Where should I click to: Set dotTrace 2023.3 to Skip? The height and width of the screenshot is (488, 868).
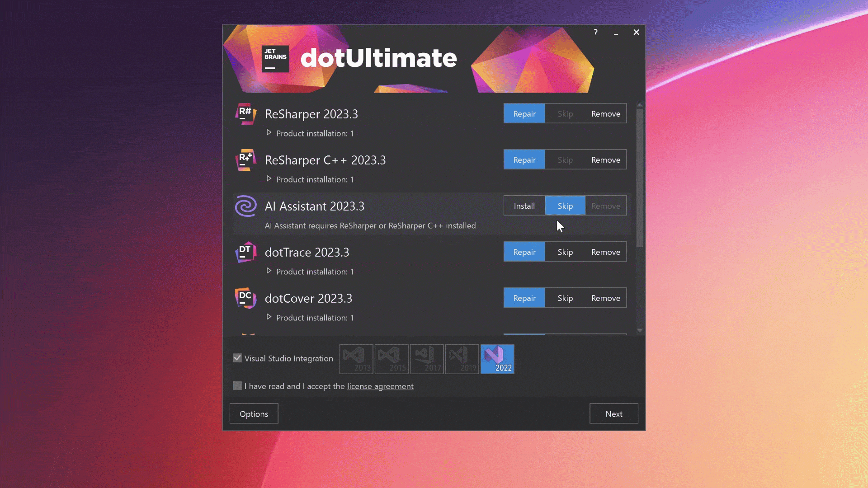[x=565, y=252]
